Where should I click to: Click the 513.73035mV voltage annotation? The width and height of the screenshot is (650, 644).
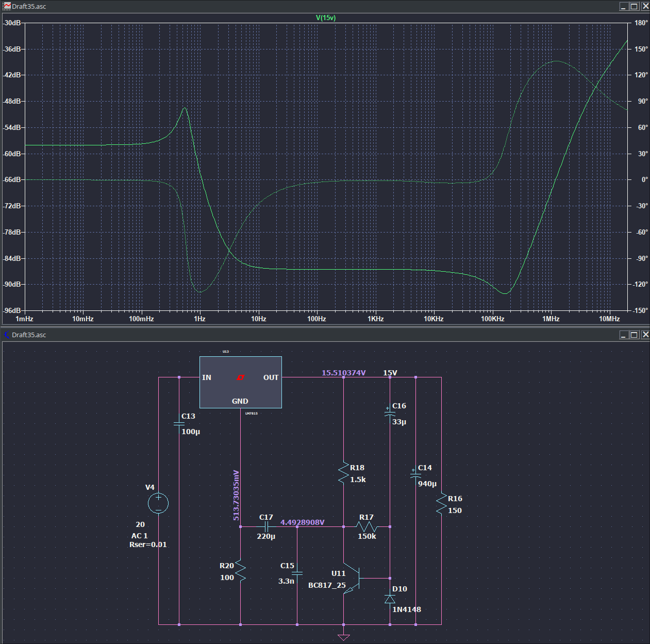click(x=236, y=495)
